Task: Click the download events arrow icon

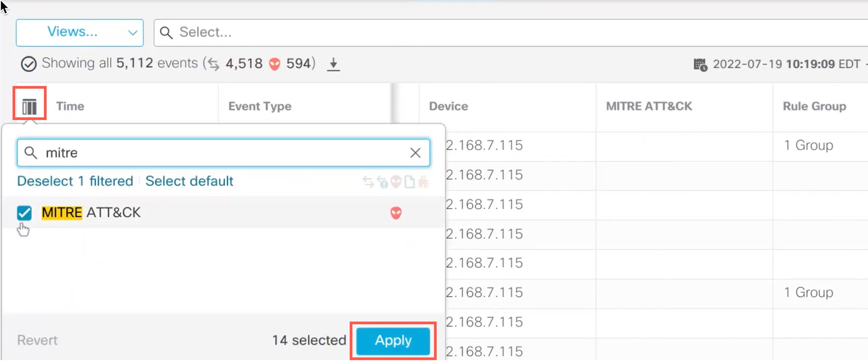Action: click(x=333, y=64)
